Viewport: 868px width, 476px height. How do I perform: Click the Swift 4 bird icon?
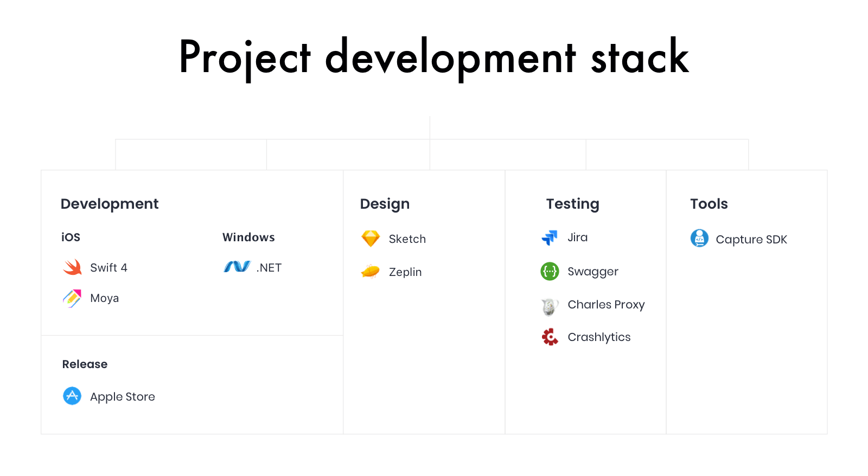(x=72, y=267)
